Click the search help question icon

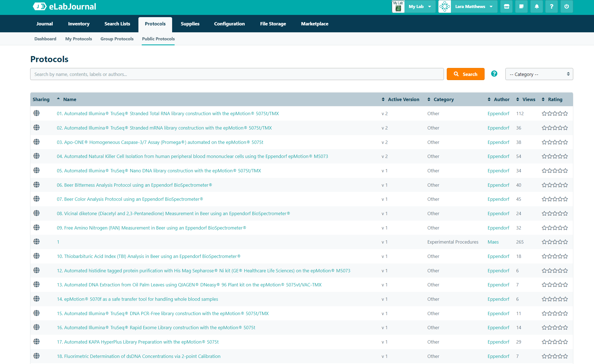tap(494, 74)
